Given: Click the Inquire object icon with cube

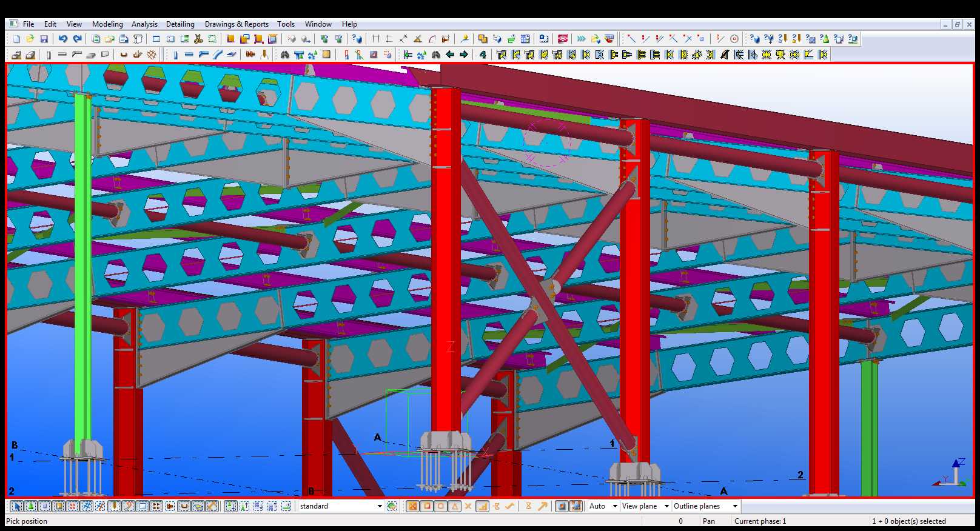Looking at the screenshot, I should [754, 39].
